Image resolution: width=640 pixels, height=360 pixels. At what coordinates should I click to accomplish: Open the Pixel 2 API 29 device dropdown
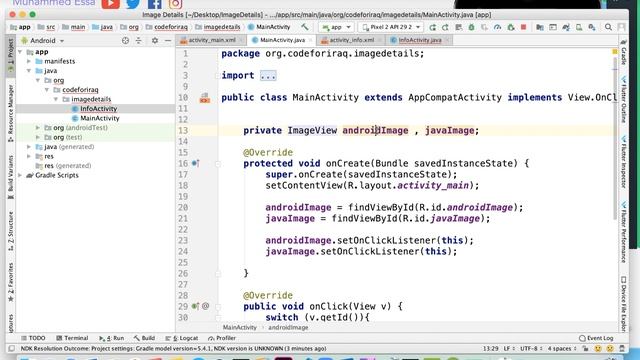click(391, 27)
